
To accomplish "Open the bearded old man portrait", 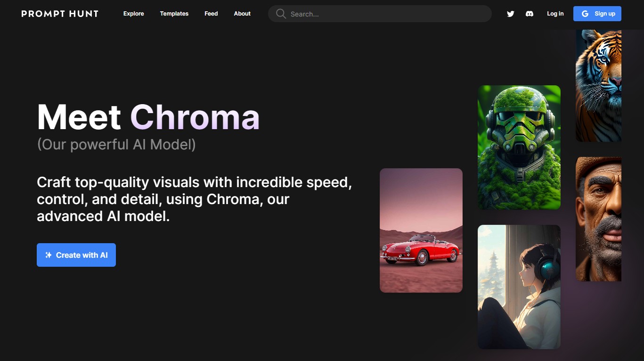I will 598,219.
